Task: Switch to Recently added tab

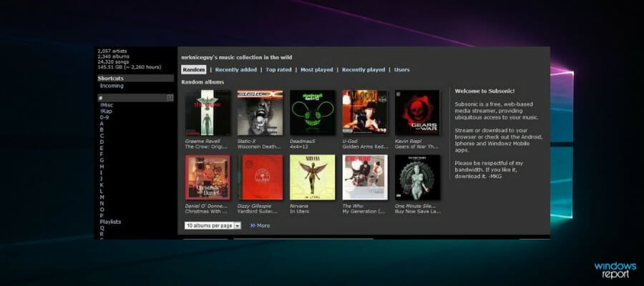Action: [235, 70]
